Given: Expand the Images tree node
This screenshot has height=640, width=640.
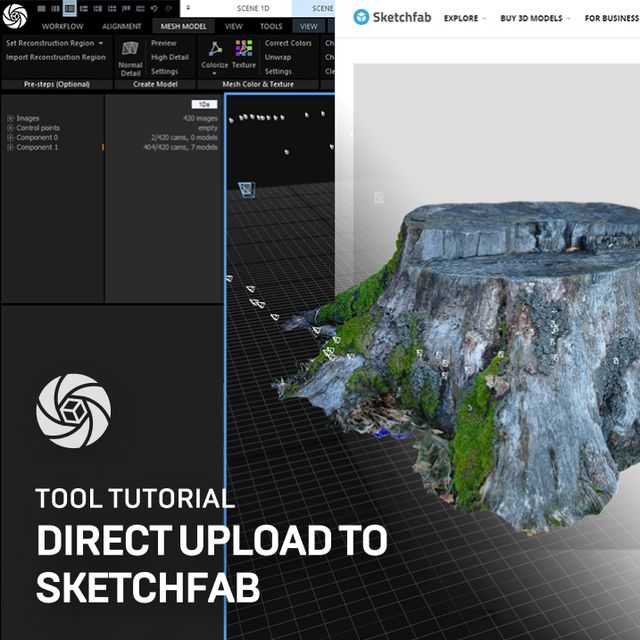Looking at the screenshot, I should pos(10,118).
